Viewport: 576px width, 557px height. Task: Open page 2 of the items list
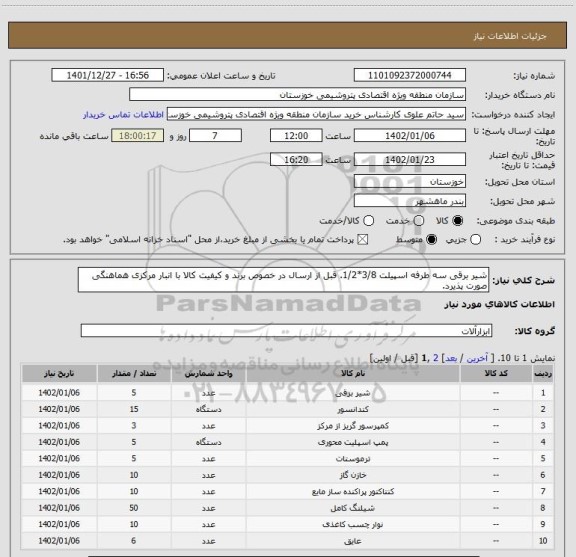[x=436, y=358]
